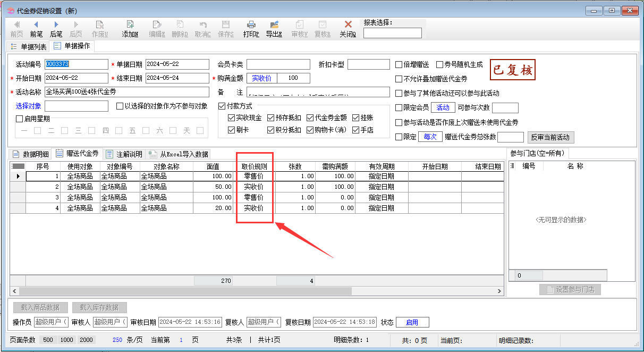Print the document with 打印
644x352 pixels.
pos(251,29)
